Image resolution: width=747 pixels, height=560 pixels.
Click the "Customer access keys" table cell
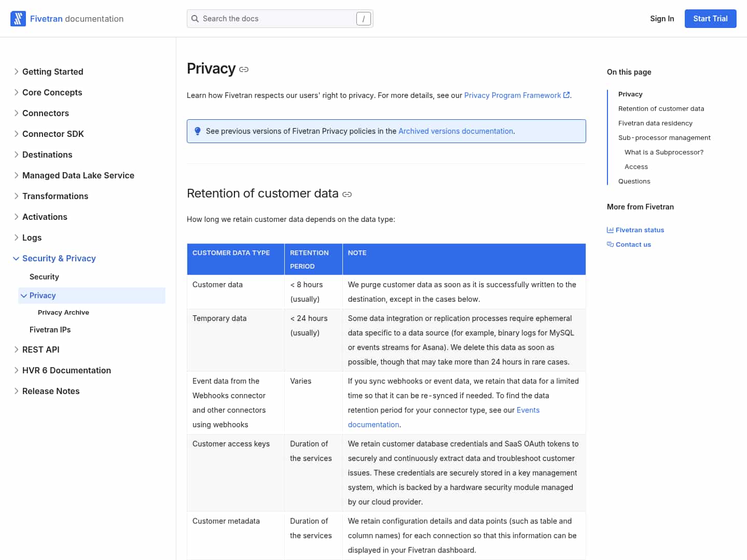236,473
